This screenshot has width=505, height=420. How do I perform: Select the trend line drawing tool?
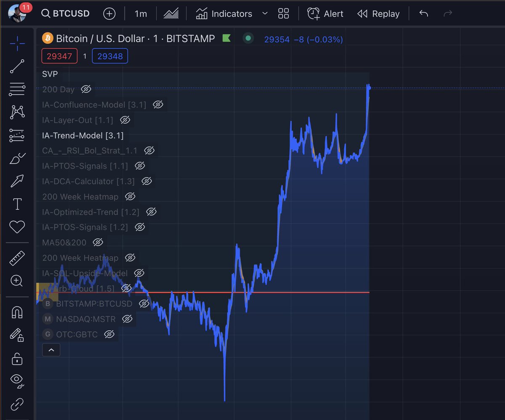click(17, 66)
